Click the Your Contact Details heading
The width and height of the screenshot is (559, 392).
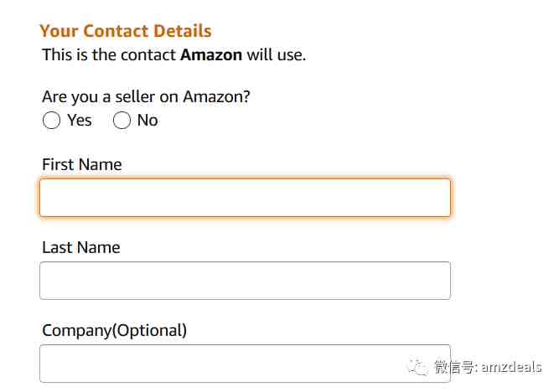126,31
